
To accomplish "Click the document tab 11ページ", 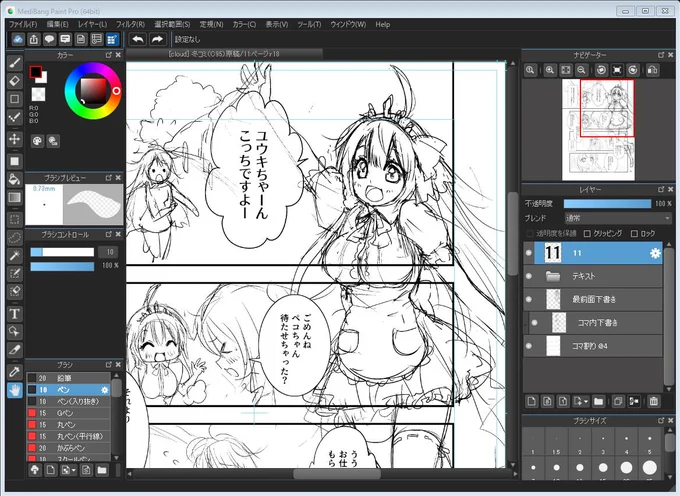I will click(224, 54).
